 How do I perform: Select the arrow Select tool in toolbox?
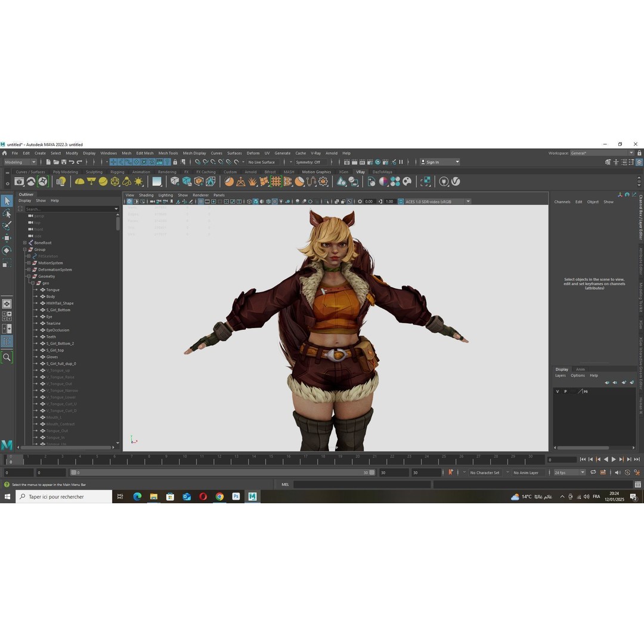(7, 201)
